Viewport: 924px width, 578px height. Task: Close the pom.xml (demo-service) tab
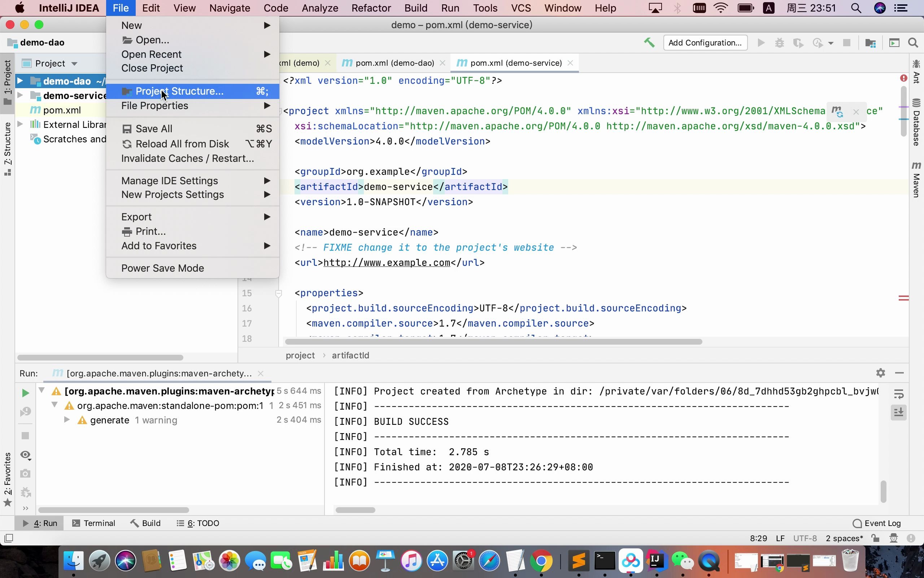click(570, 63)
